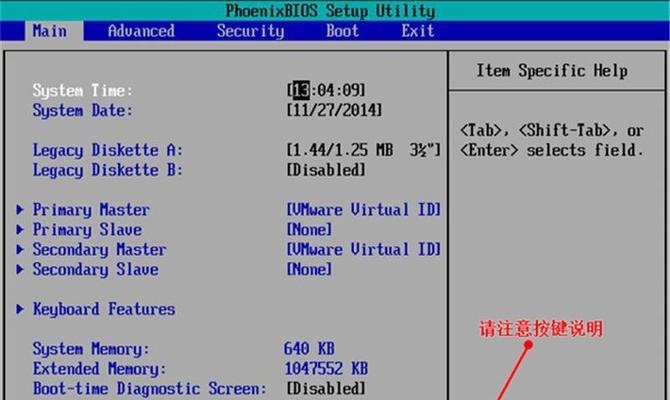Open the Security menu tab

click(x=250, y=31)
